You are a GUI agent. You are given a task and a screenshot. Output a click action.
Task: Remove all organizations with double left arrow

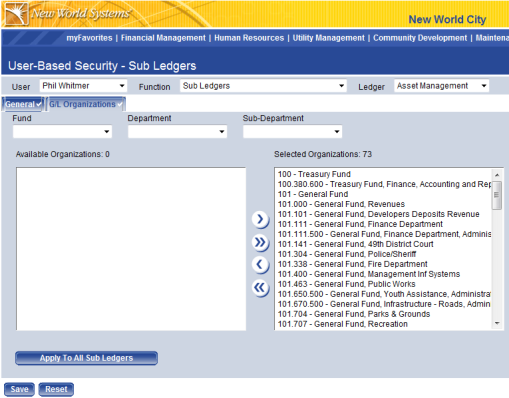tap(260, 288)
